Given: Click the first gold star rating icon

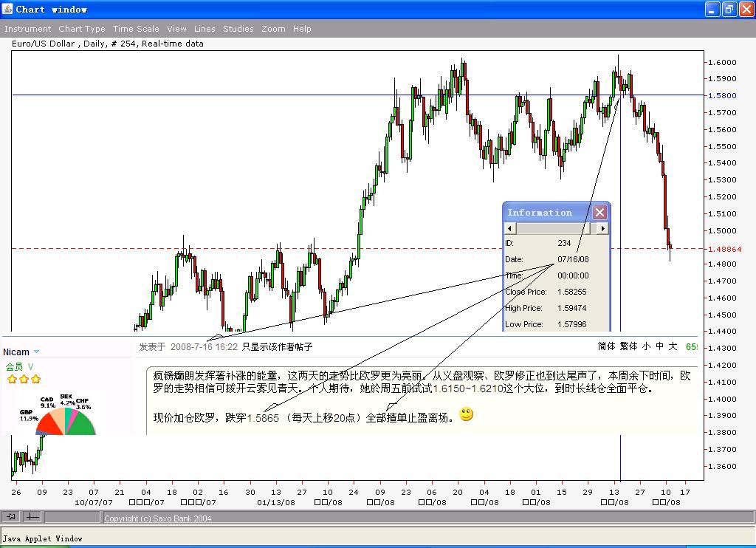Looking at the screenshot, I should [12, 379].
